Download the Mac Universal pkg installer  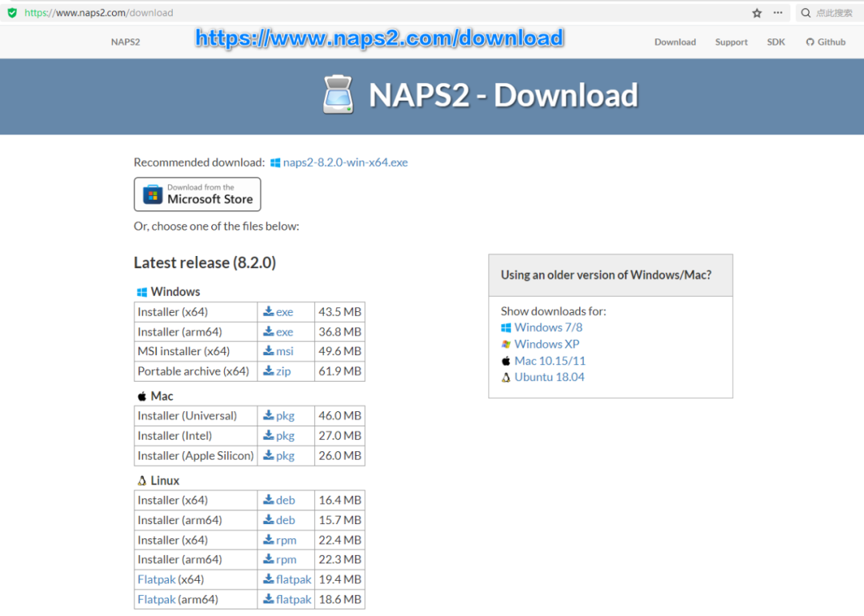pos(279,416)
